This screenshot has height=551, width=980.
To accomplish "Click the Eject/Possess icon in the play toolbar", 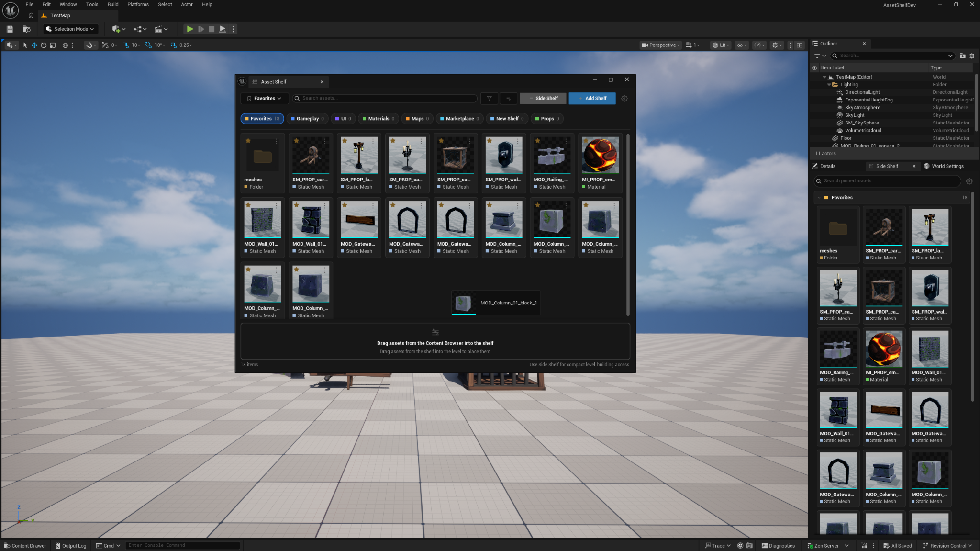I will click(223, 29).
